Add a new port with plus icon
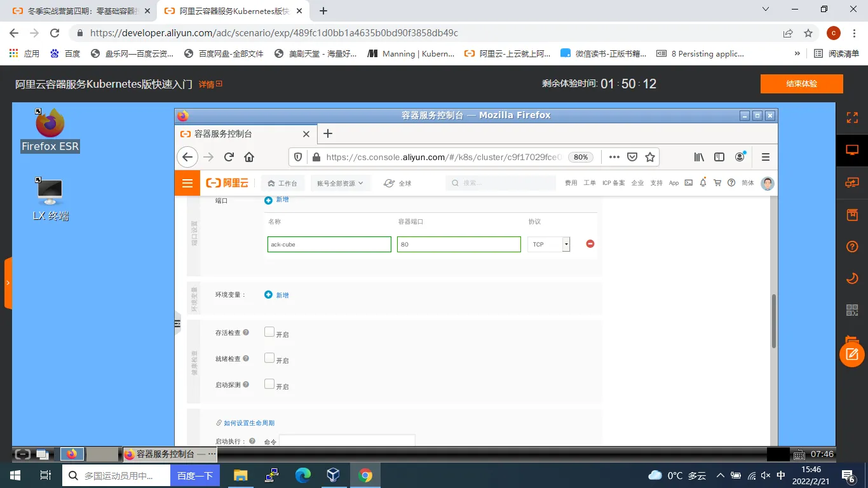 [268, 200]
